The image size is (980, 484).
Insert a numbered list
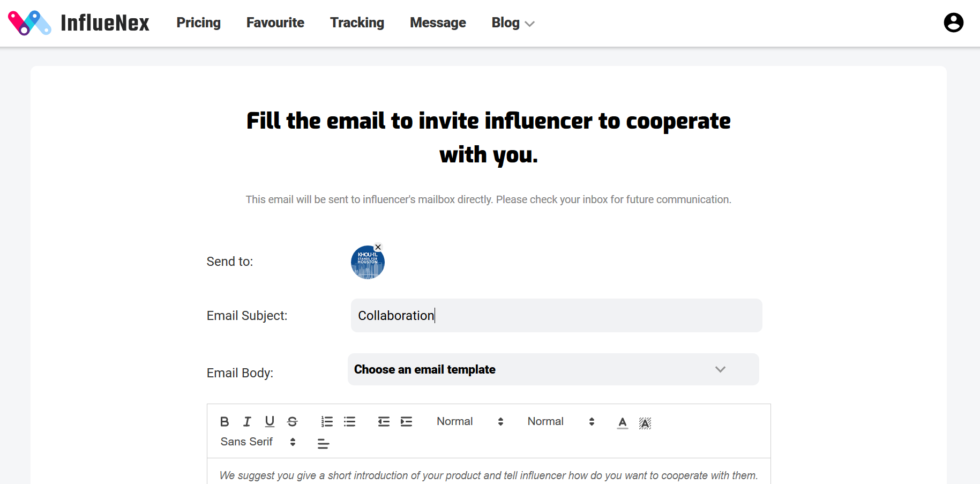coord(327,422)
